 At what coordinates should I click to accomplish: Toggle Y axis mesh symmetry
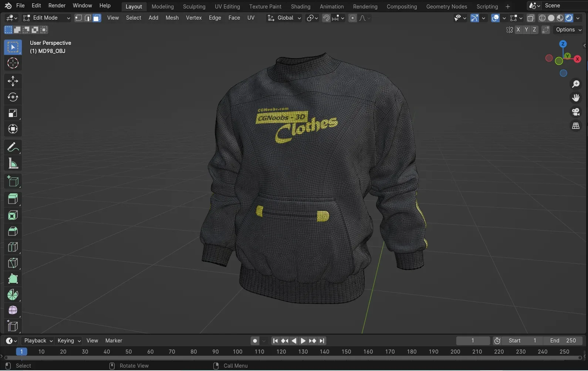coord(526,30)
